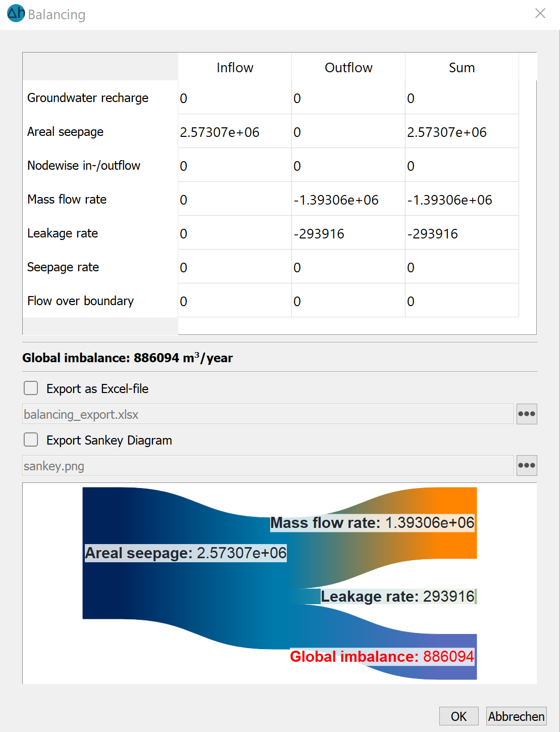Tick the Export Sankey Diagram checkbox
The image size is (560, 732).
click(31, 440)
